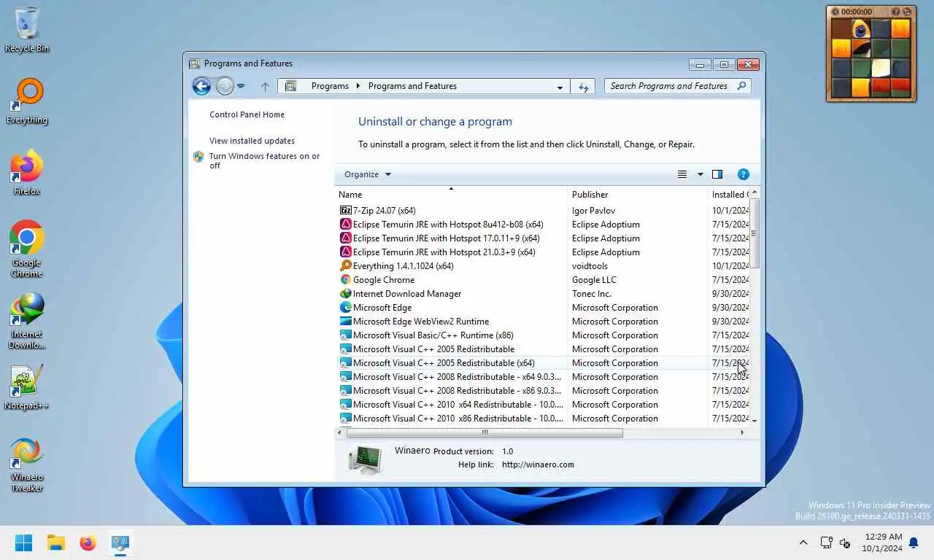Click the search magnifier icon
The height and width of the screenshot is (560, 934).
click(741, 86)
